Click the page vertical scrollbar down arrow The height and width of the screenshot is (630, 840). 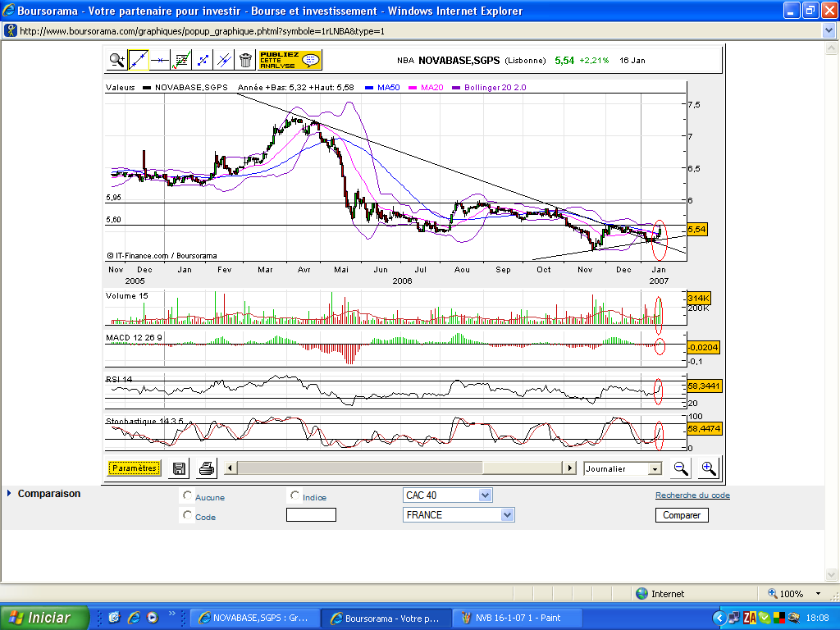point(831,575)
